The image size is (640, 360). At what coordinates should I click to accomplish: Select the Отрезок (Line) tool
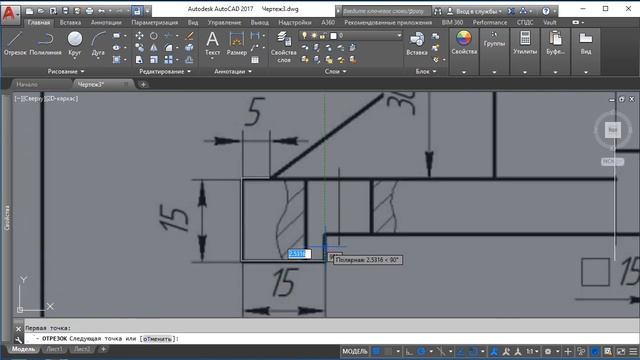[15, 43]
